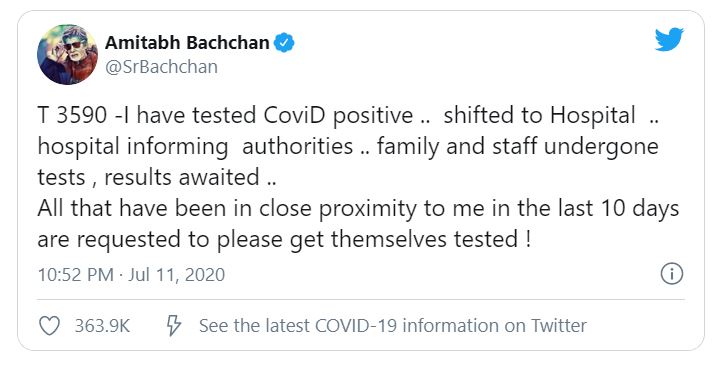Open the @SrBachchan handle
The height and width of the screenshot is (367, 715).
coord(161,67)
